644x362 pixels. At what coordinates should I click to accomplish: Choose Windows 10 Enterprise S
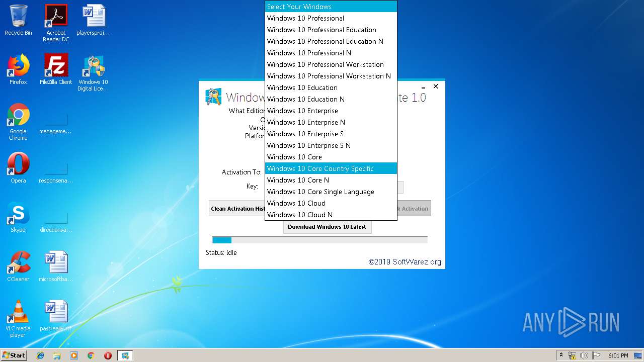[331, 134]
